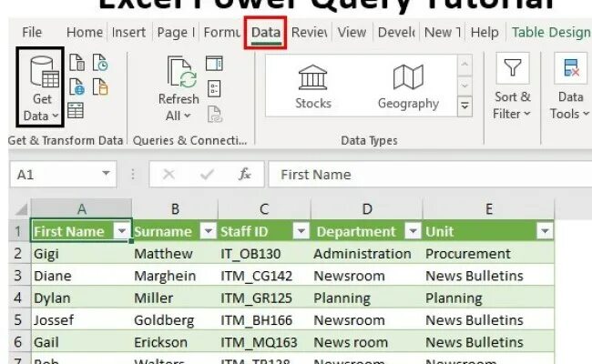
Task: Switch to the Review tab
Action: (x=310, y=33)
